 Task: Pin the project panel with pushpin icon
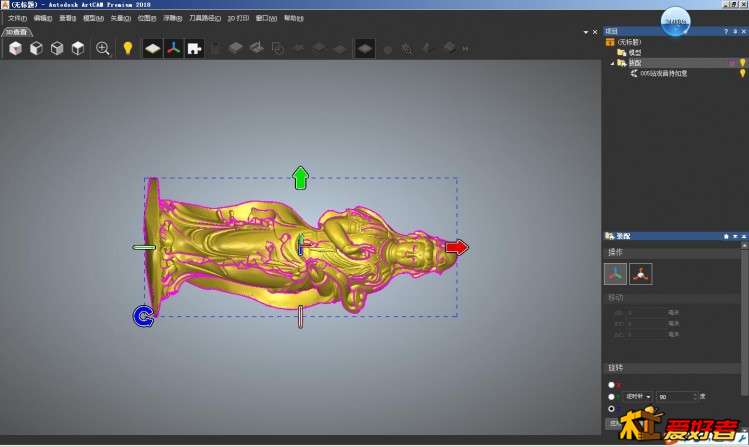click(735, 32)
